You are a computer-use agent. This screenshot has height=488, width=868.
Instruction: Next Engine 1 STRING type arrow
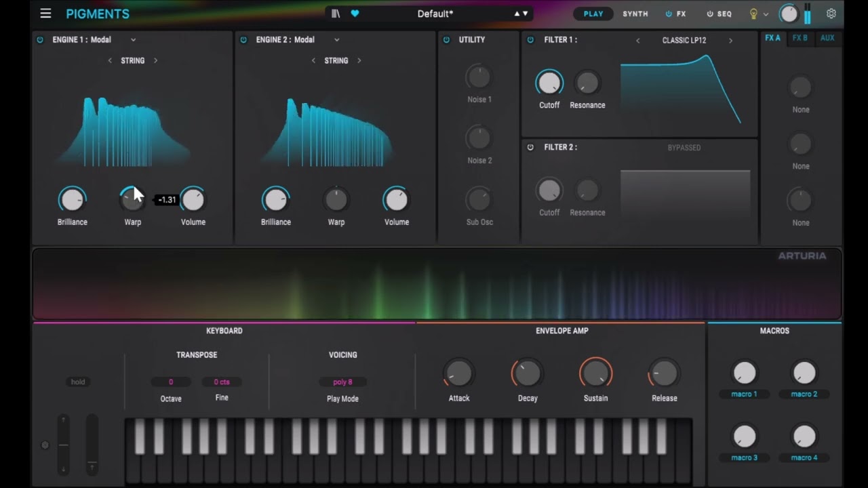point(155,61)
